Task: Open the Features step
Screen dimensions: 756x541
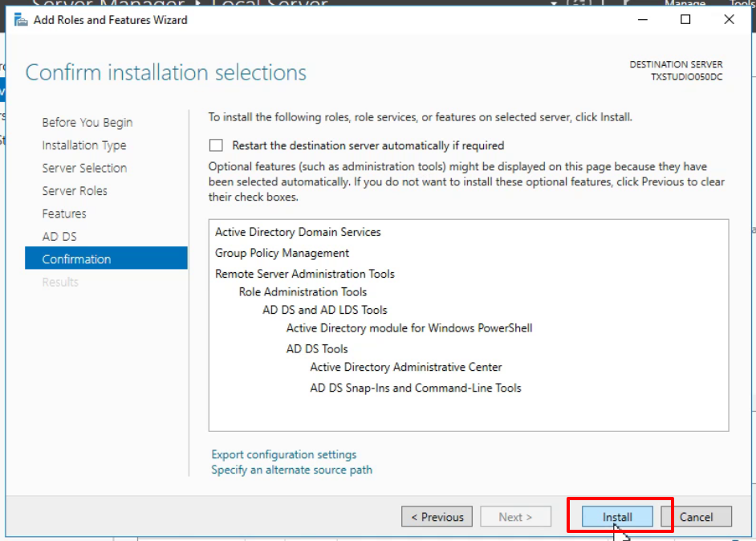Action: tap(64, 214)
